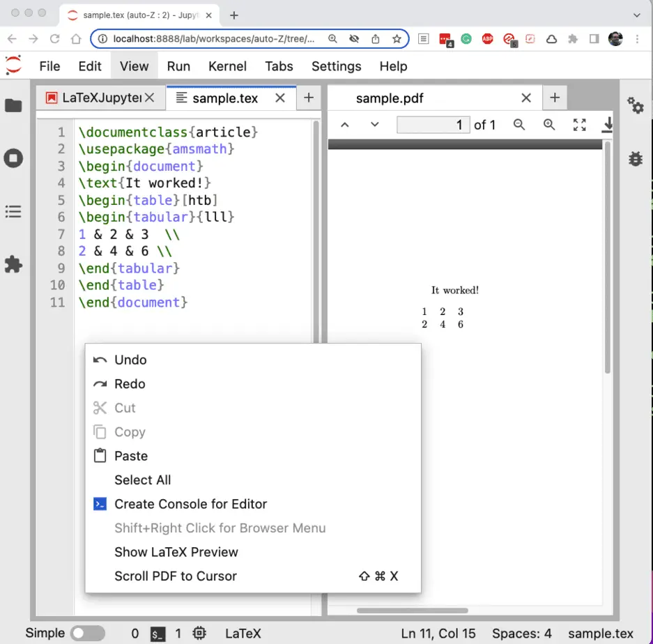This screenshot has width=653, height=644.
Task: Zoom into the PDF preview
Action: [x=549, y=124]
